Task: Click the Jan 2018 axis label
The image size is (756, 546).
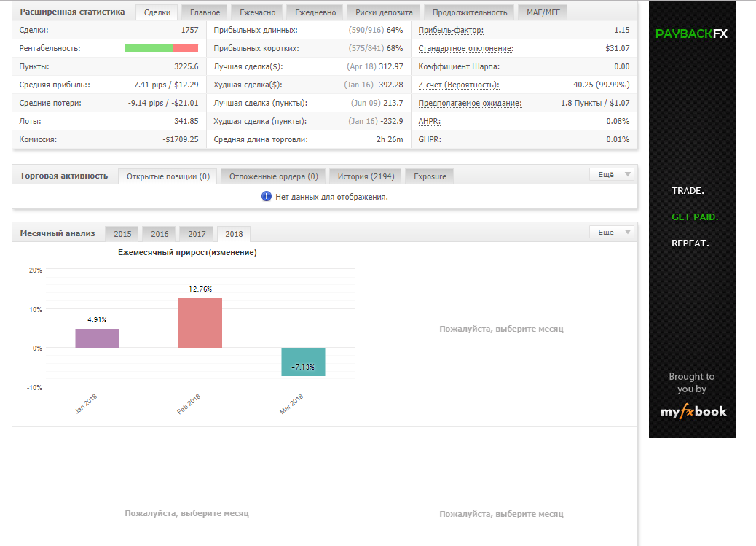Action: click(86, 404)
